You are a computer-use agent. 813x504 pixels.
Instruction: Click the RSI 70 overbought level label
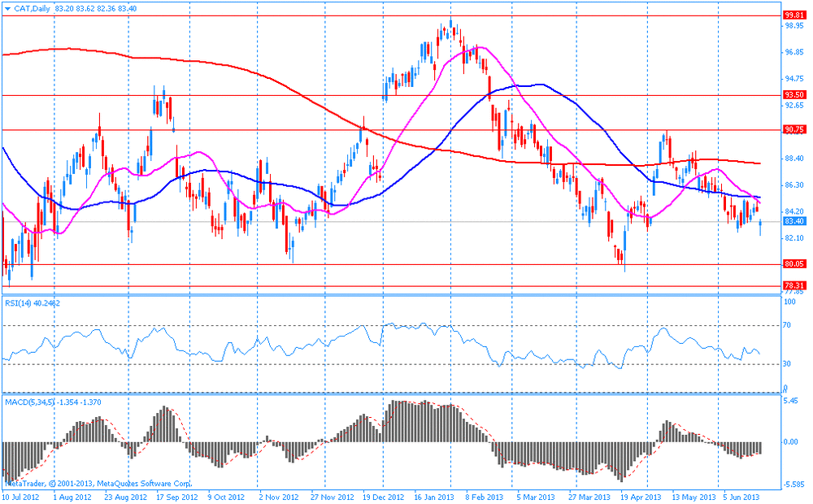[x=786, y=326]
